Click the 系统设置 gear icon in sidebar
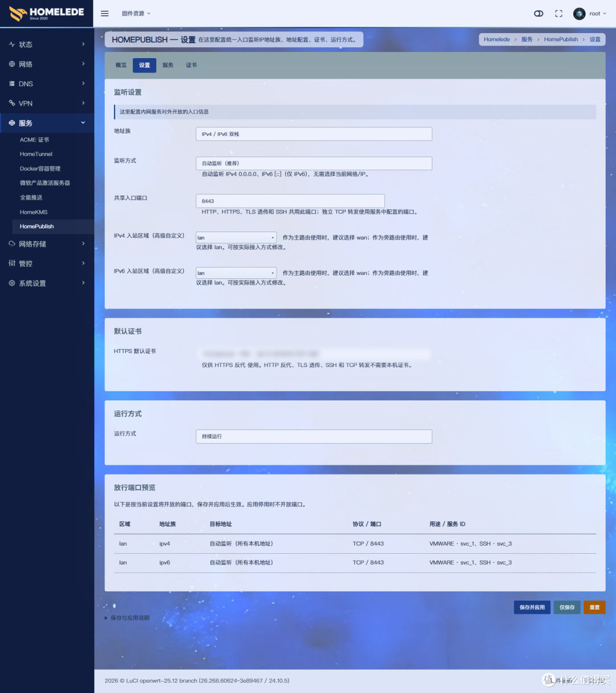616x693 pixels. (12, 283)
